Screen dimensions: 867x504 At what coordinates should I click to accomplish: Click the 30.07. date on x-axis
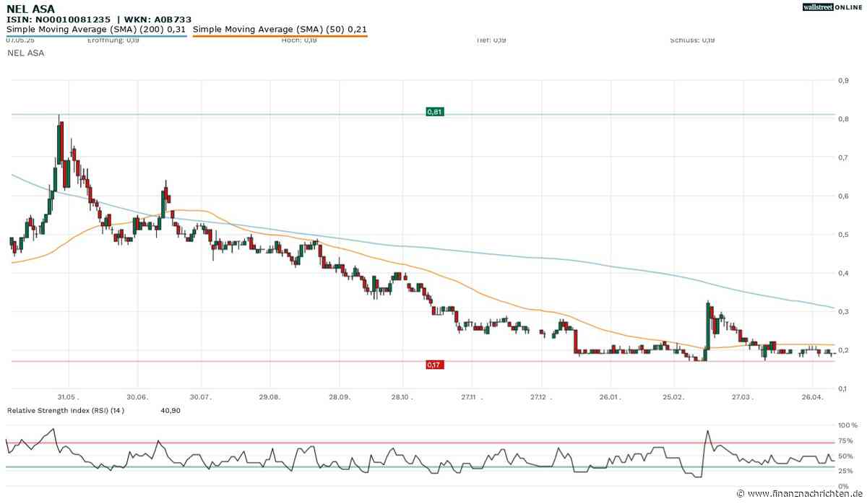pos(200,397)
